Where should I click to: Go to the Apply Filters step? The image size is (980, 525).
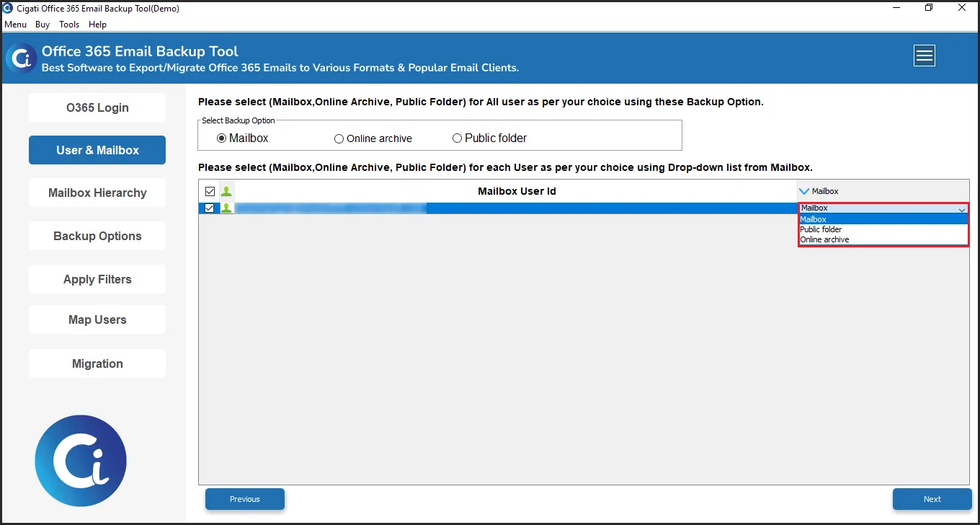97,279
